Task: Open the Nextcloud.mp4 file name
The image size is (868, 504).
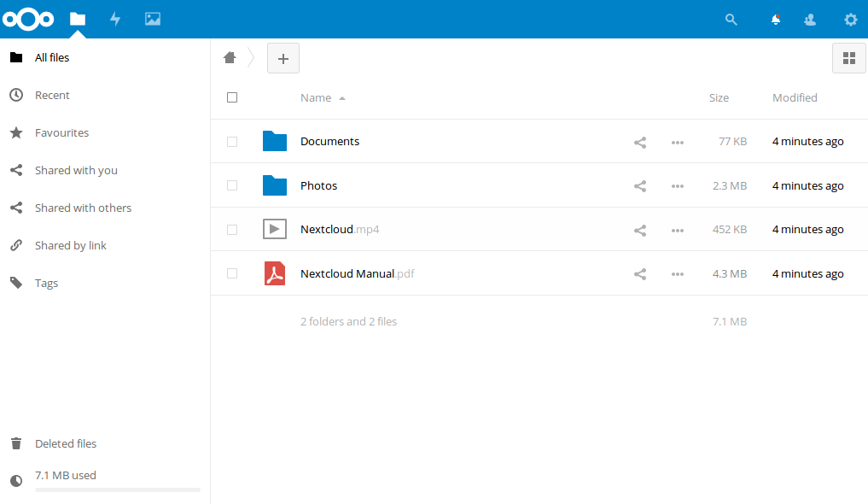Action: coord(340,229)
